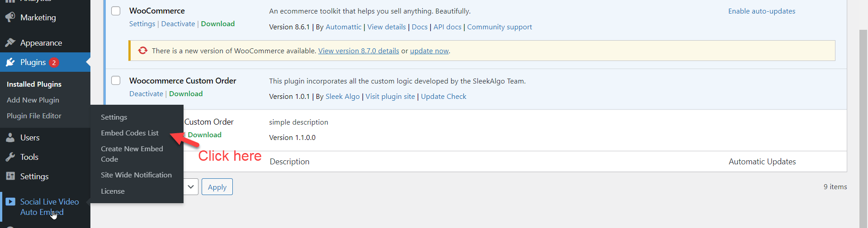This screenshot has width=868, height=228.
Task: Click the vertical page scrollbar
Action: point(863,126)
